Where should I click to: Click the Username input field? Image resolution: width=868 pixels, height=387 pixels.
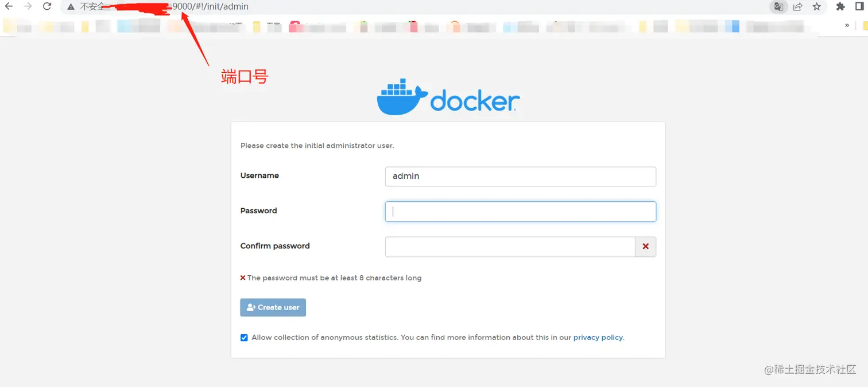[x=520, y=177]
